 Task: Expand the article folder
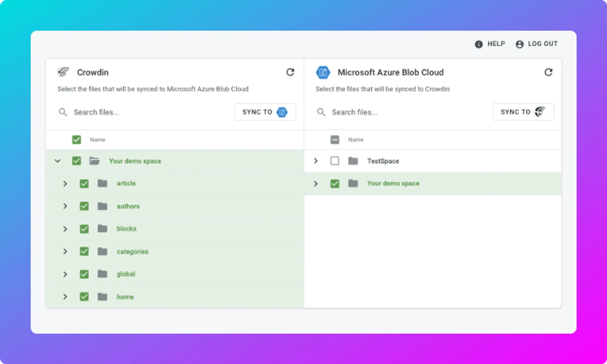click(65, 184)
